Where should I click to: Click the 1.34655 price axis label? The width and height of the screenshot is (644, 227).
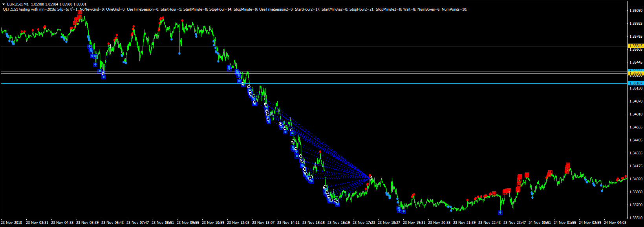(x=636, y=127)
